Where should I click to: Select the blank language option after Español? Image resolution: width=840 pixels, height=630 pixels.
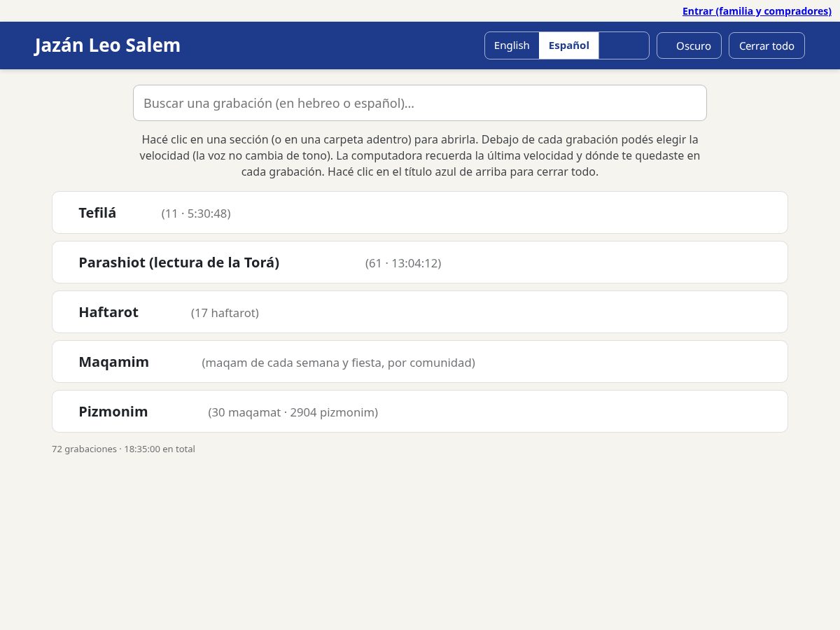coord(624,45)
